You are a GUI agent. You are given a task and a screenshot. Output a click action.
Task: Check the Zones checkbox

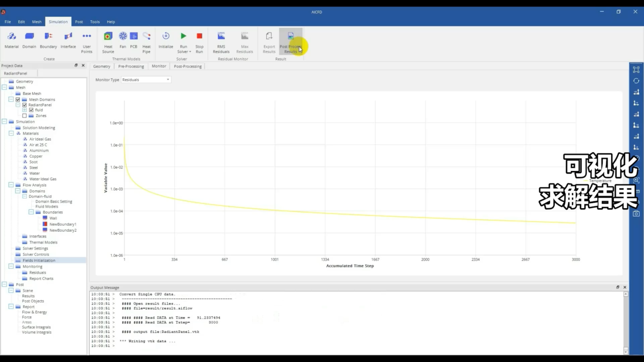pyautogui.click(x=24, y=115)
